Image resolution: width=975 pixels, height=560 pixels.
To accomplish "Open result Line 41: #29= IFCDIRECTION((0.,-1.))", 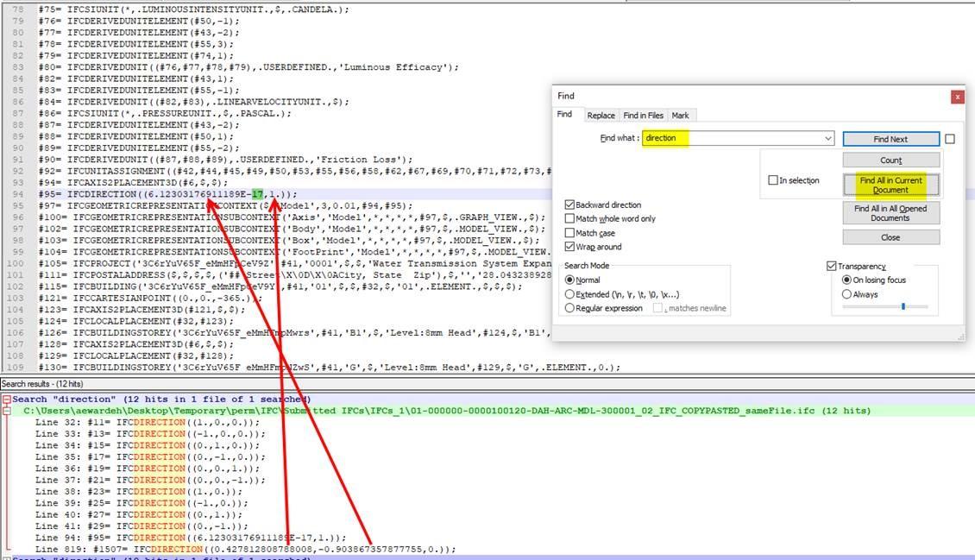I will 142,525.
